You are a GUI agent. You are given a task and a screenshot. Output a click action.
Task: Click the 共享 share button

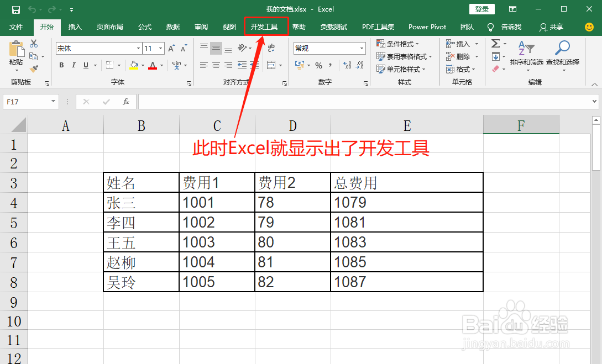551,27
